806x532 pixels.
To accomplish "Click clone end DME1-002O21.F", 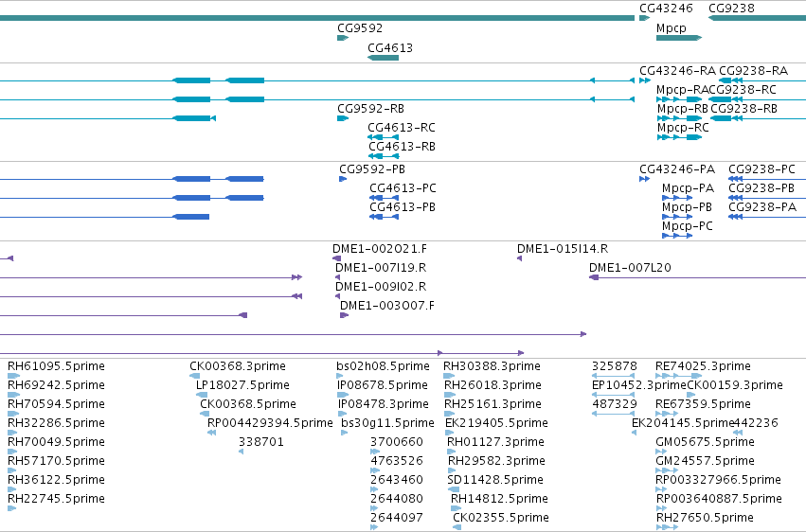I will coord(336,258).
